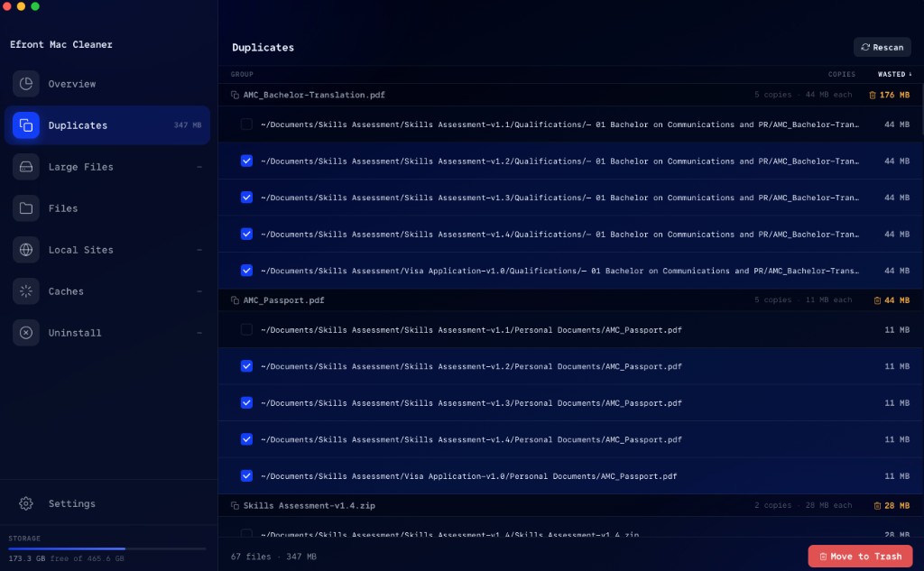Select the v1.2 Personal Documents/AMC_Passport.pdf path
The width and height of the screenshot is (924, 571).
(471, 366)
